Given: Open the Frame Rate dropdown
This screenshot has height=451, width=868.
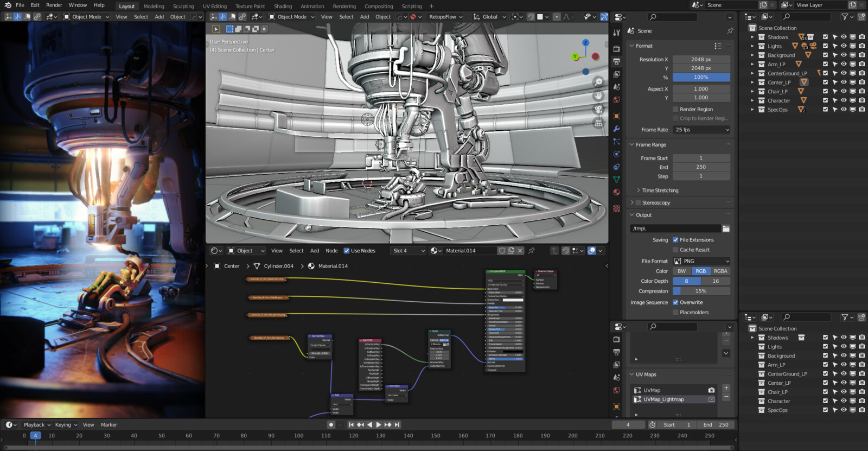Looking at the screenshot, I should (x=701, y=130).
